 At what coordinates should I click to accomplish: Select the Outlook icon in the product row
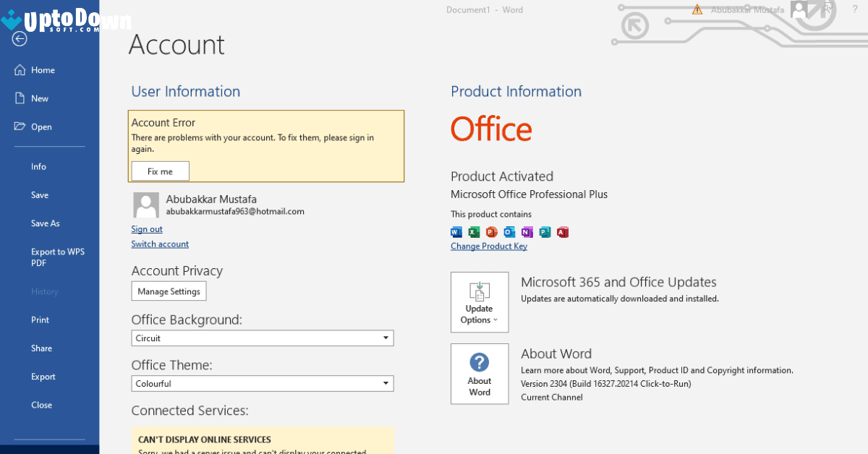coord(509,232)
